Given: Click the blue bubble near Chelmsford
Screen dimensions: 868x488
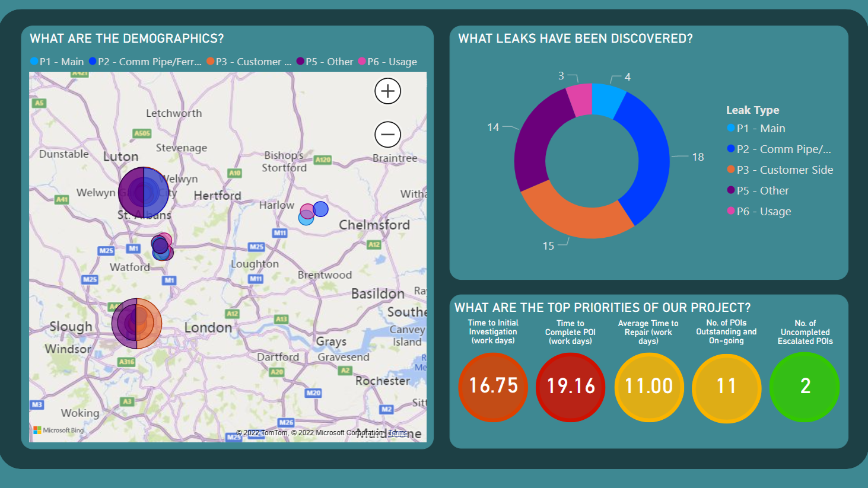Looking at the screenshot, I should pos(321,209).
